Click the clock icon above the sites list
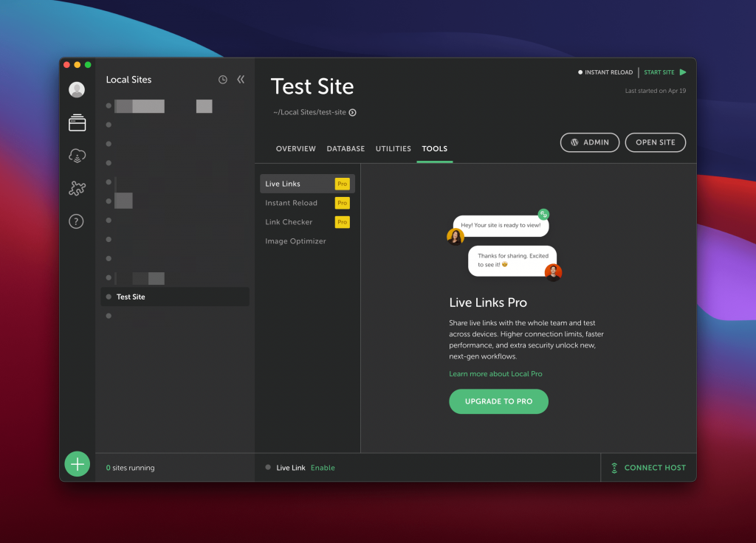The width and height of the screenshot is (756, 543). click(x=222, y=80)
